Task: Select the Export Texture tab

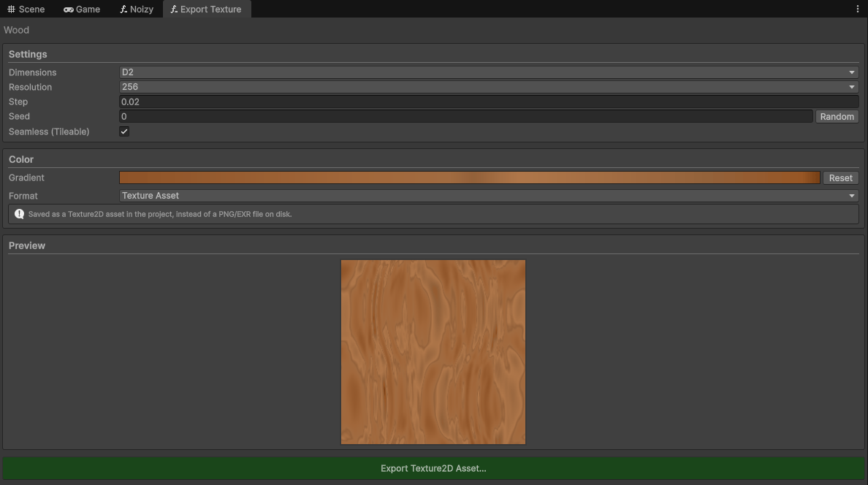Action: pyautogui.click(x=207, y=9)
